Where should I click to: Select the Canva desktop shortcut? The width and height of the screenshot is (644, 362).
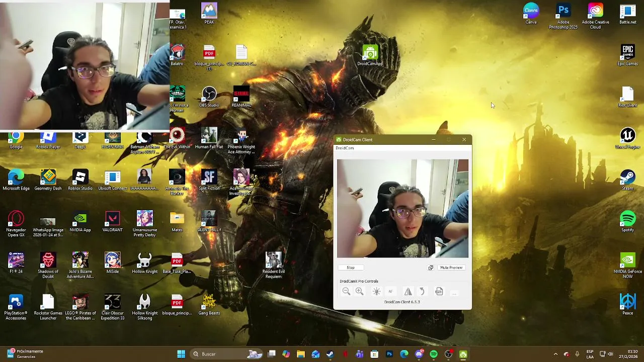click(531, 14)
